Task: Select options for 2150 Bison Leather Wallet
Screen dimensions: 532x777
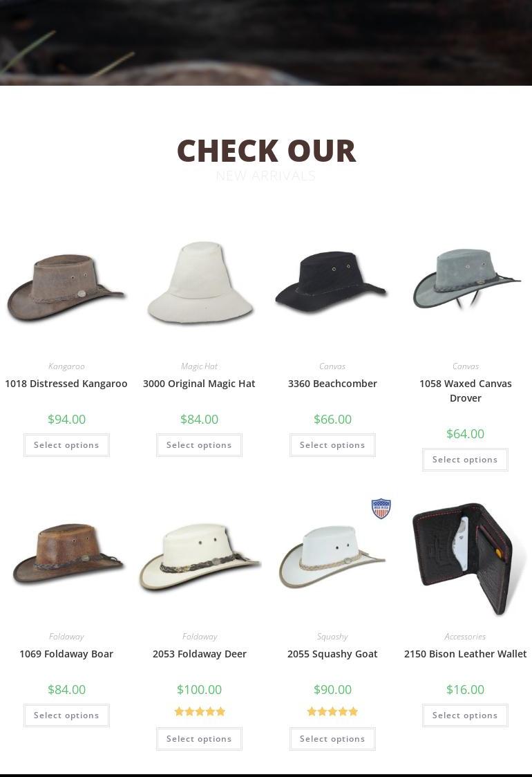Action: coord(465,715)
